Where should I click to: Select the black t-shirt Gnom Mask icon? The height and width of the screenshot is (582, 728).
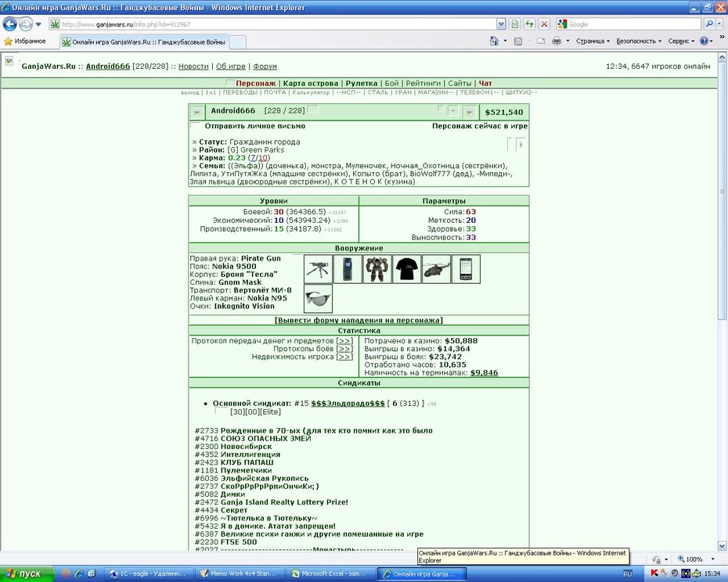[407, 269]
